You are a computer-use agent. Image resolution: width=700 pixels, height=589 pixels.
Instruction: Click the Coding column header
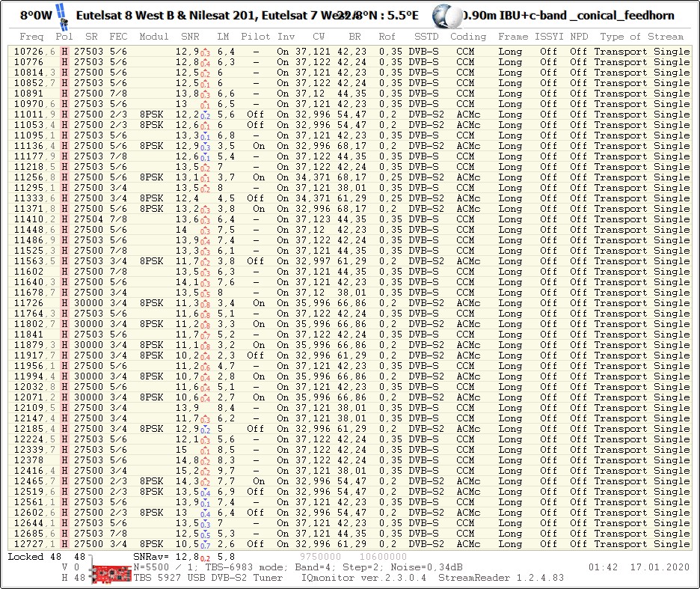[468, 37]
